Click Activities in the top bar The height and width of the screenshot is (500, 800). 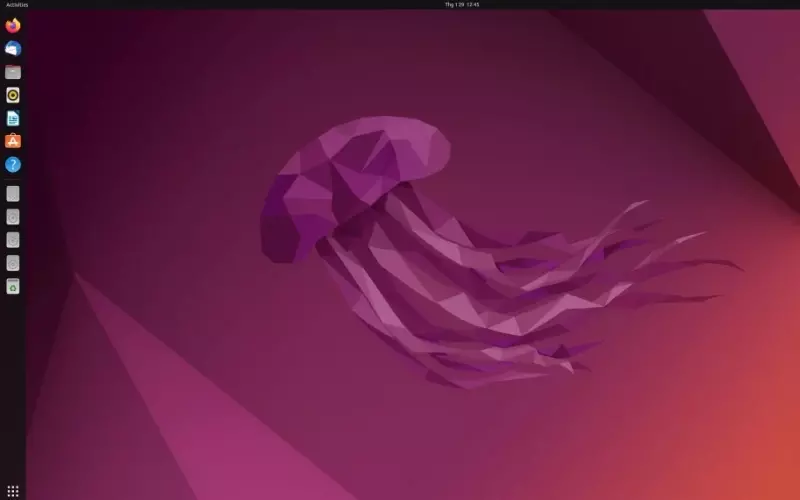coord(17,5)
